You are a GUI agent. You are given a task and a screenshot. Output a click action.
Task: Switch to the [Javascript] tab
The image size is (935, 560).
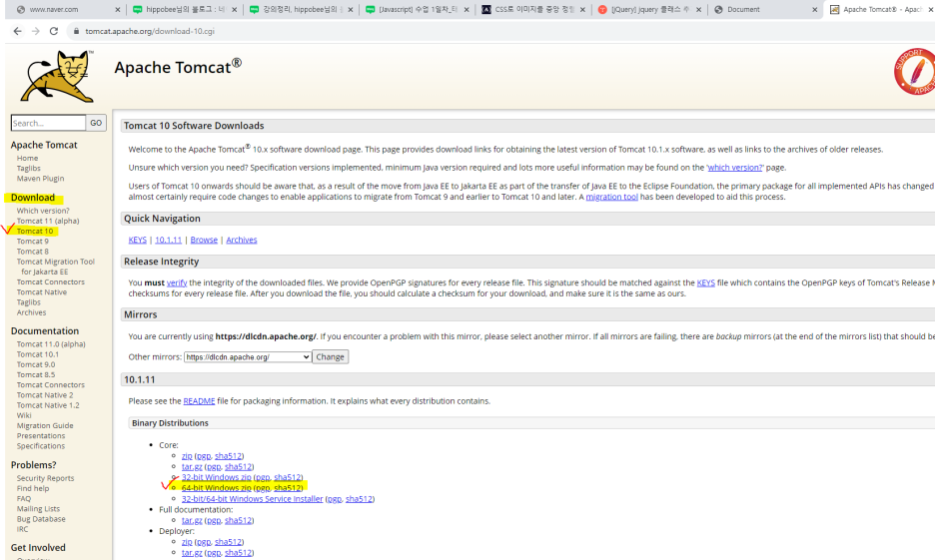[418, 10]
